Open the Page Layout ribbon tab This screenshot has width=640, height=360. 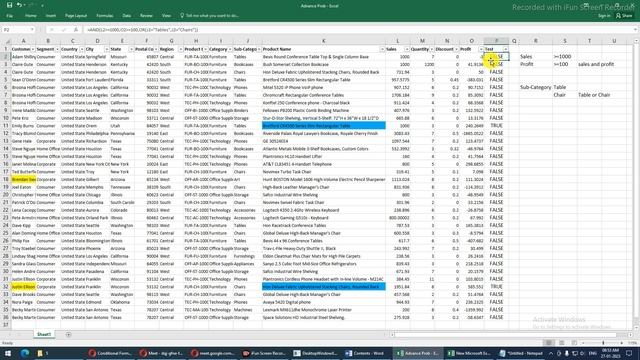click(76, 16)
